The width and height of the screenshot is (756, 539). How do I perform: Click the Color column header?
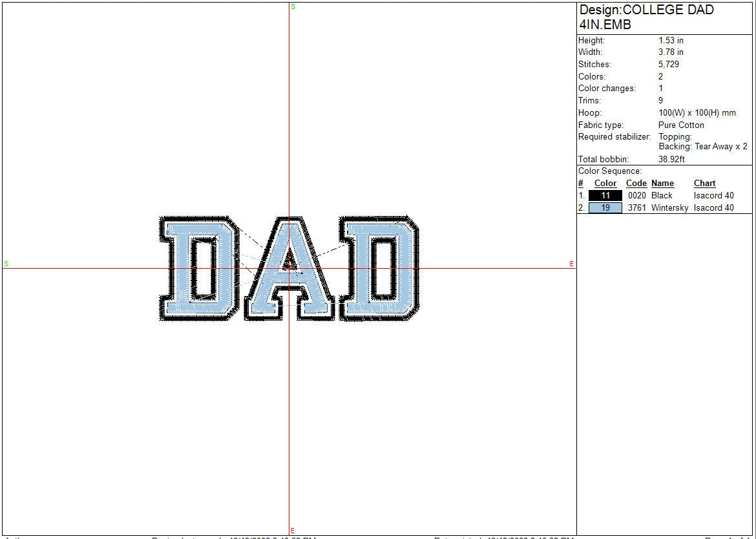605,184
